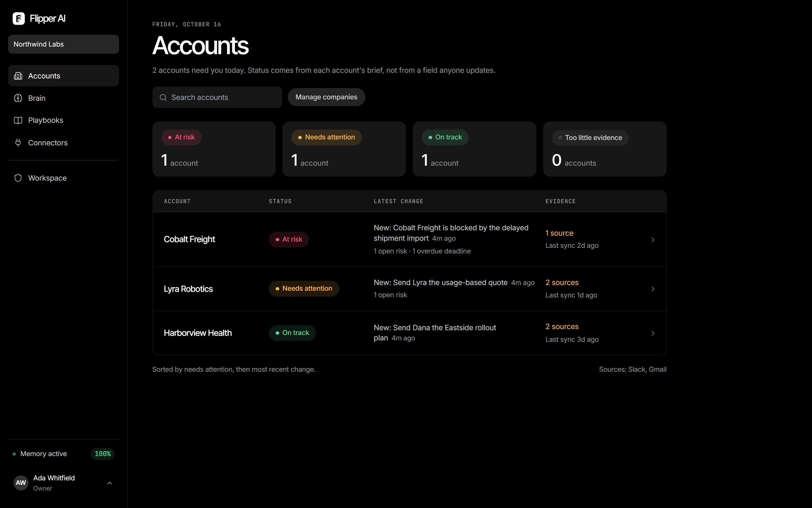Click the "Sorted by needs attention" footer note
Image resolution: width=812 pixels, height=508 pixels.
(x=234, y=369)
